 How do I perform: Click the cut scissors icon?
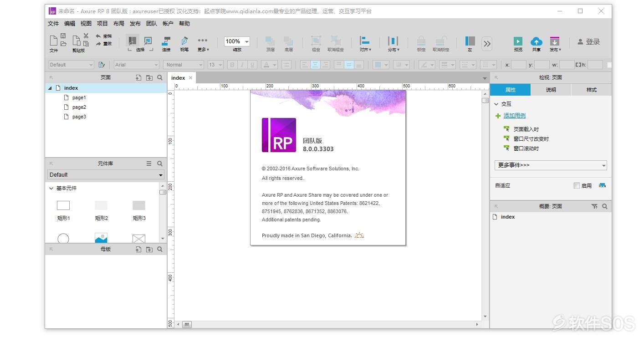(x=86, y=36)
